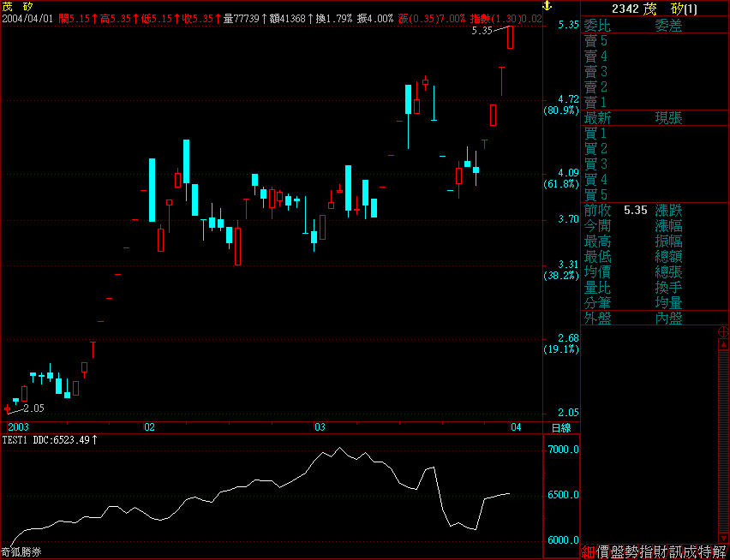
Task: Select the 指 indicator tab
Action: 646,551
